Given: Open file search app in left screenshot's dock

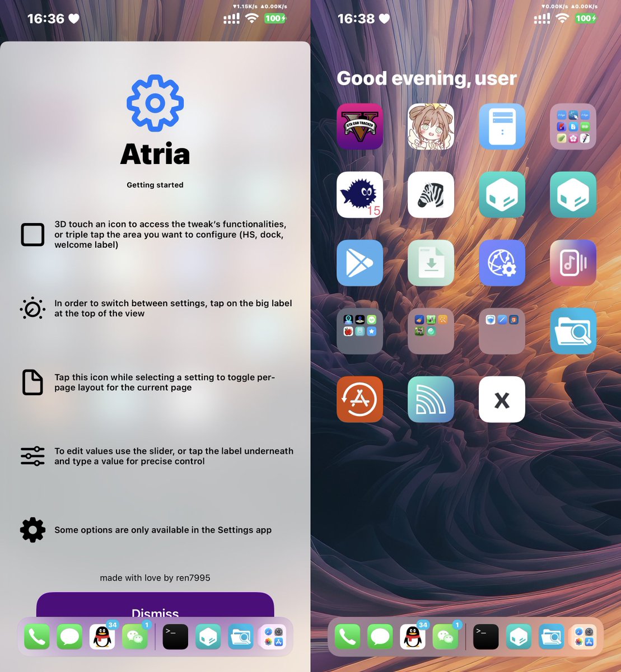Looking at the screenshot, I should point(241,637).
